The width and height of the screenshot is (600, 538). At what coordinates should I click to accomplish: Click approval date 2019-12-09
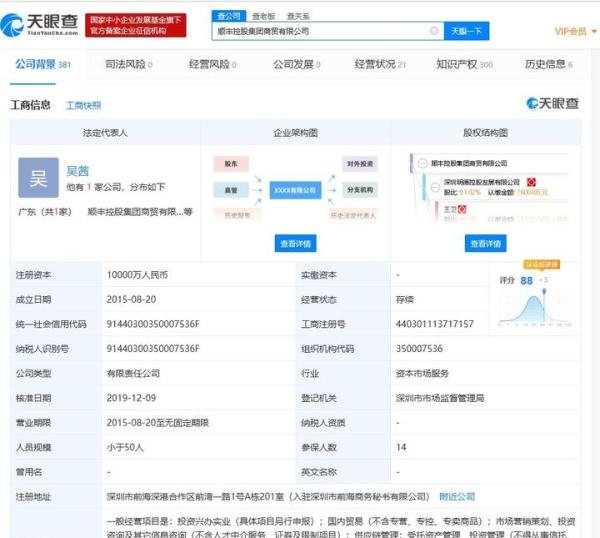(x=131, y=398)
